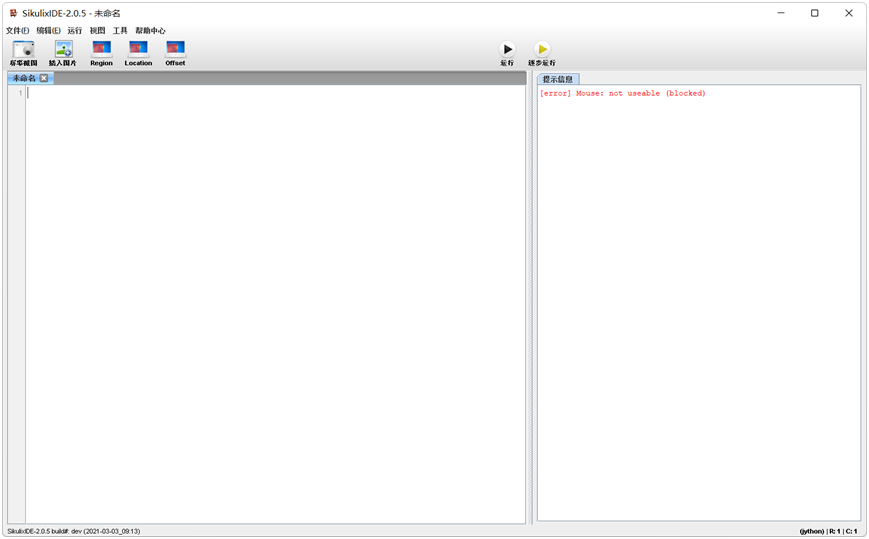The image size is (869, 539).
Task: Click line 1 in the code editor
Action: (275, 93)
